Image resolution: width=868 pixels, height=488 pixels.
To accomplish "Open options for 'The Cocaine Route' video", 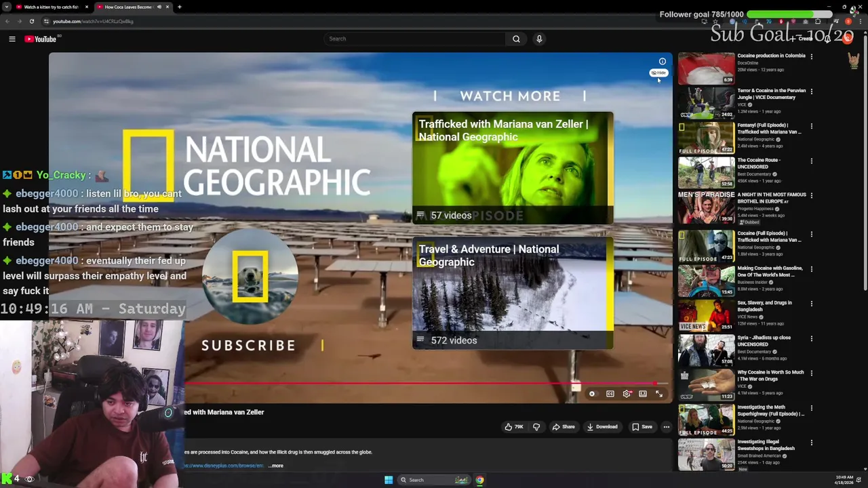I will [812, 161].
